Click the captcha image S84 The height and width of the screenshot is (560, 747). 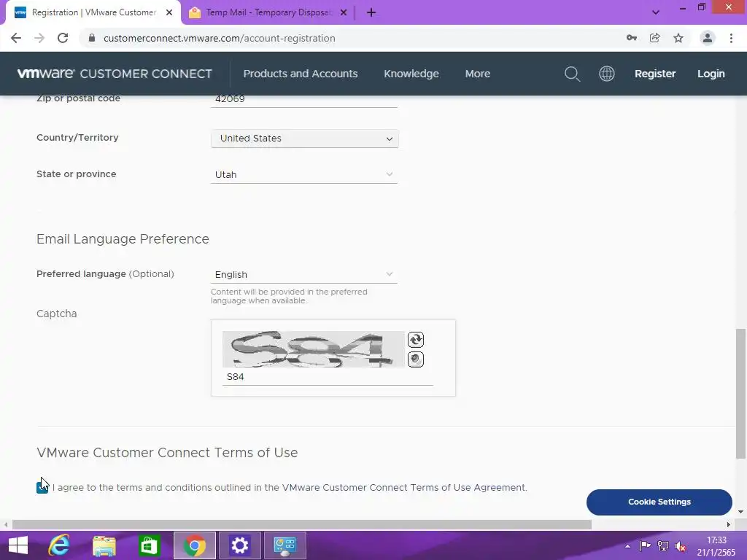[314, 349]
